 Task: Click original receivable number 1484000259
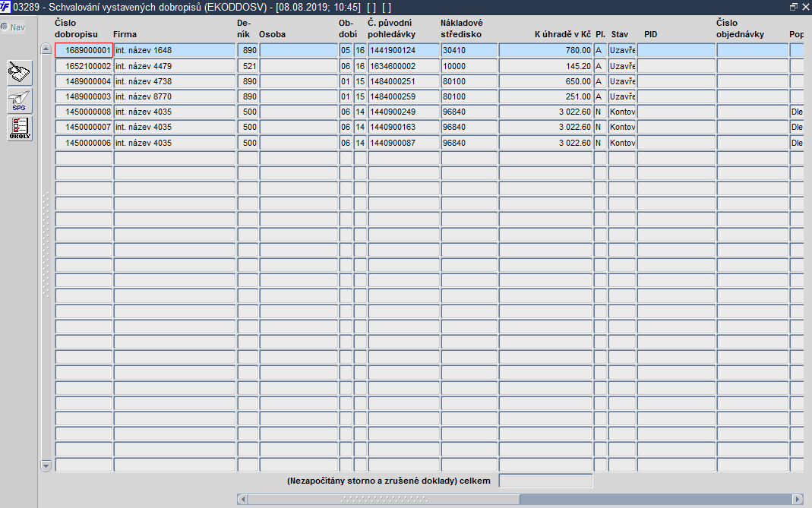pyautogui.click(x=404, y=96)
